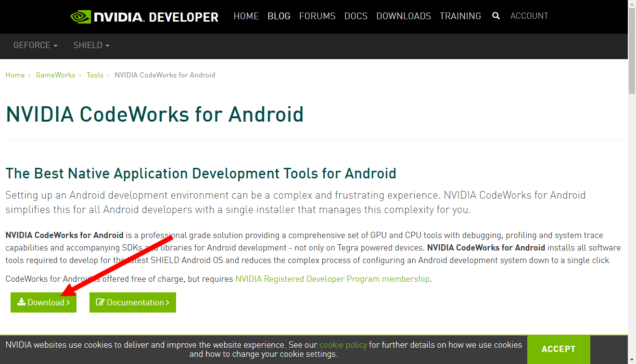Click the NVIDIA CodeWorks for Android heading

pos(155,114)
